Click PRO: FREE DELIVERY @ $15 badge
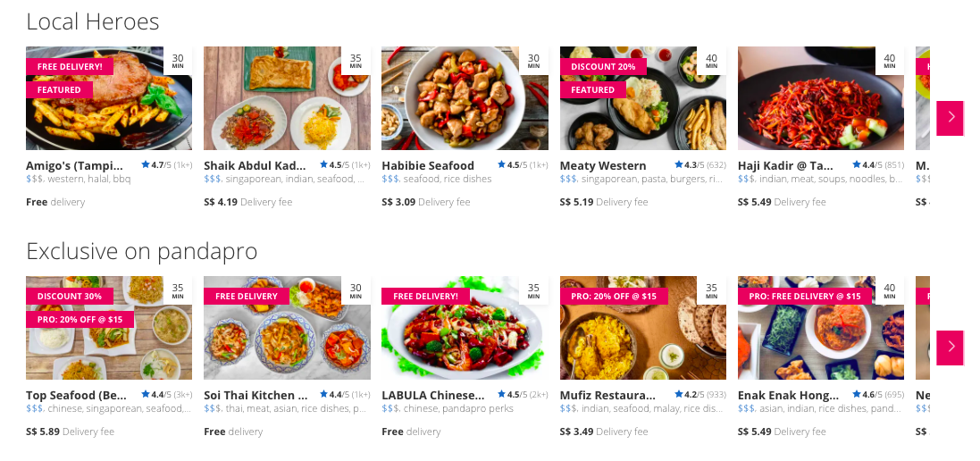The width and height of the screenshot is (980, 461). (804, 296)
